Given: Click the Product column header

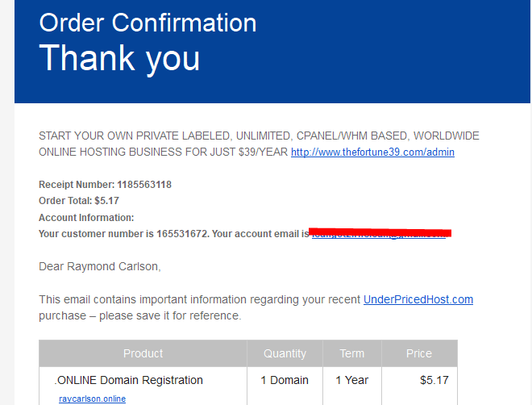Looking at the screenshot, I should [x=143, y=353].
